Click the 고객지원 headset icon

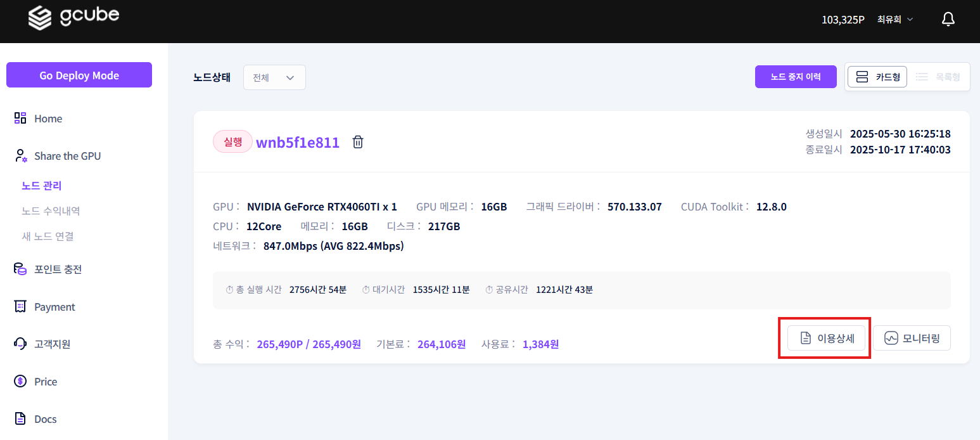click(x=20, y=344)
